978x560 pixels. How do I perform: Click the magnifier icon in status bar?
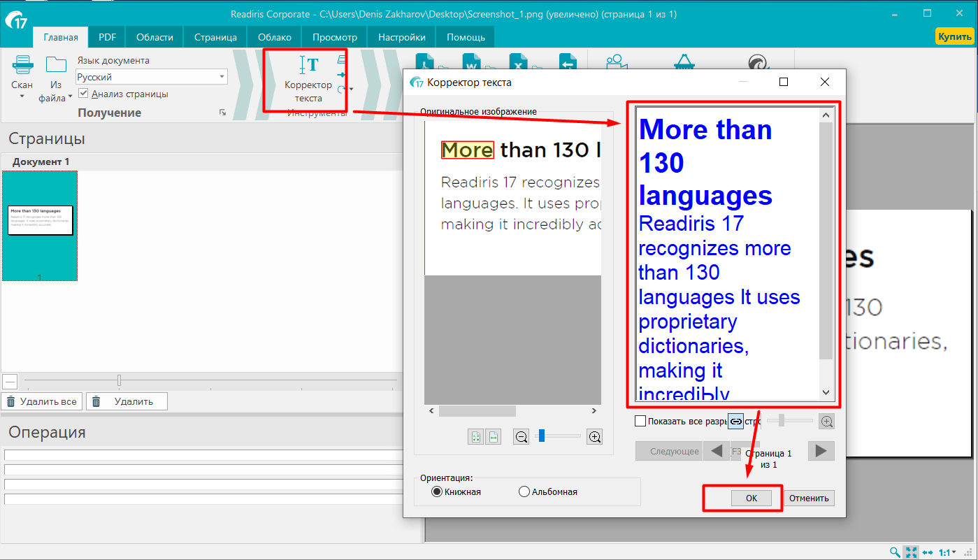(895, 552)
